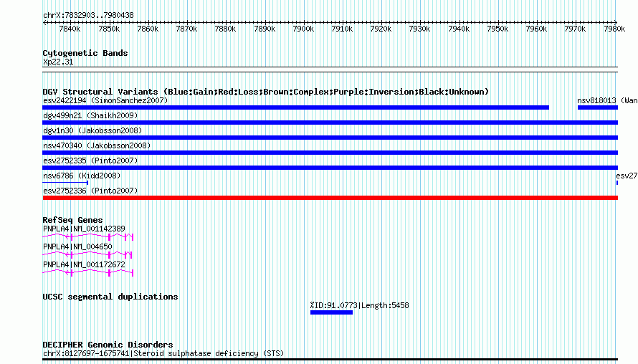Click the blue bar for esv2422194
The image size is (638, 364).
[x=296, y=107]
